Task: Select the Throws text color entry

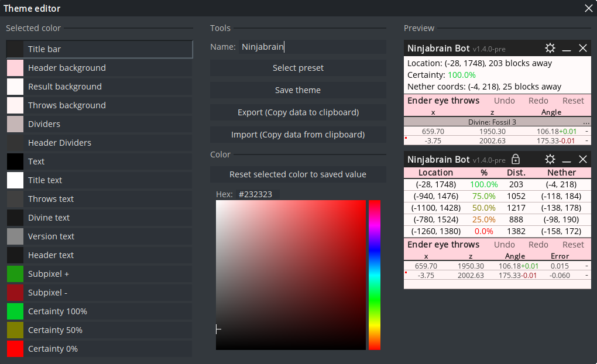Action: (99, 199)
